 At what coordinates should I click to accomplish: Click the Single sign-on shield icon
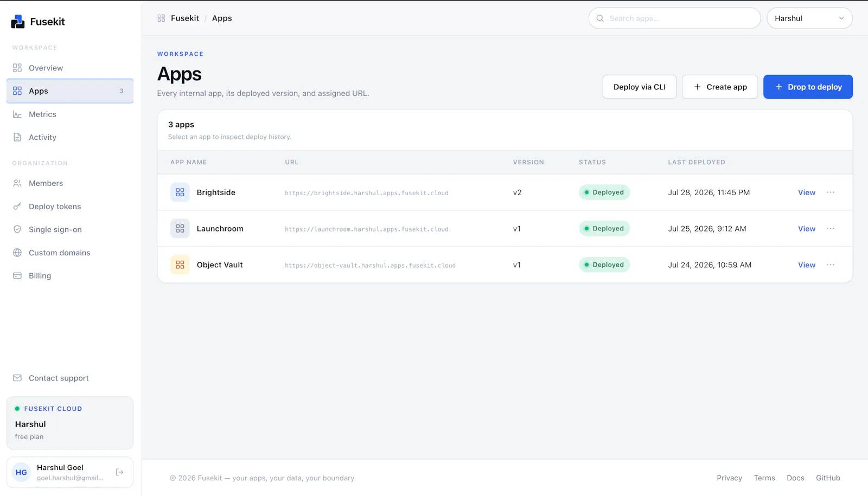(17, 229)
